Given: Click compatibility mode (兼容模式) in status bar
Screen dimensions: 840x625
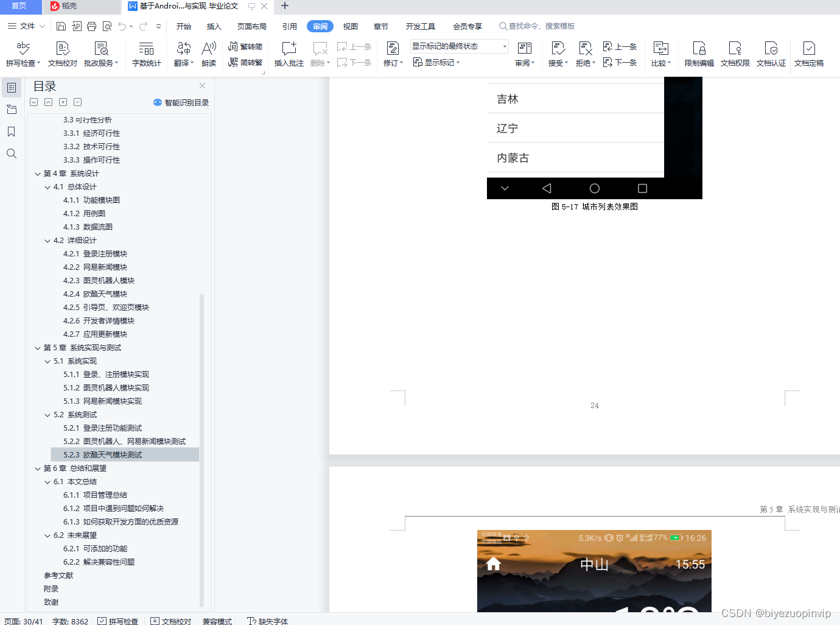Looking at the screenshot, I should pyautogui.click(x=217, y=621).
